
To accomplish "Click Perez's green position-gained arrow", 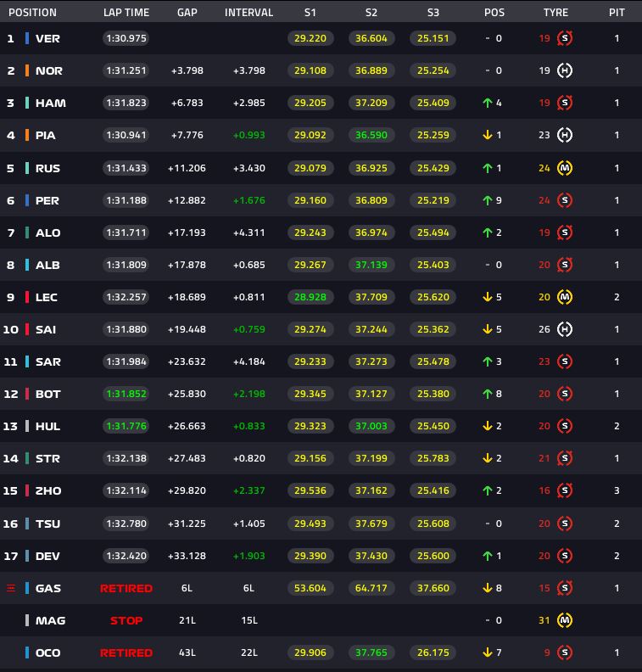I will pos(488,200).
